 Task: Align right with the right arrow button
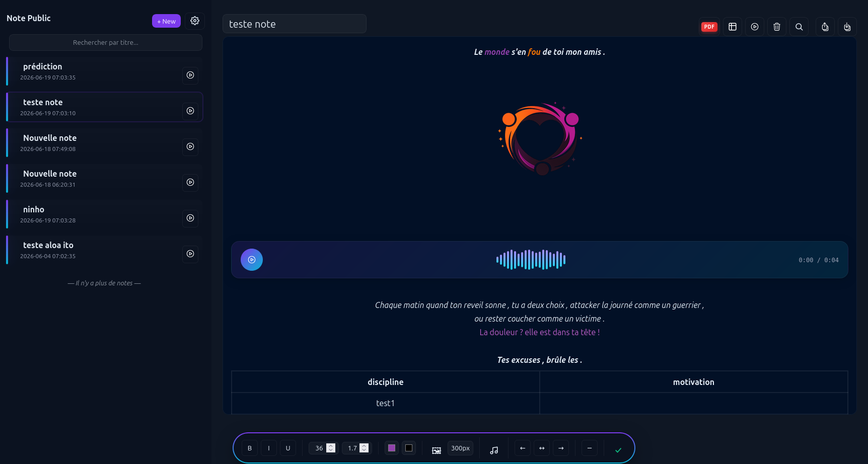coord(561,448)
